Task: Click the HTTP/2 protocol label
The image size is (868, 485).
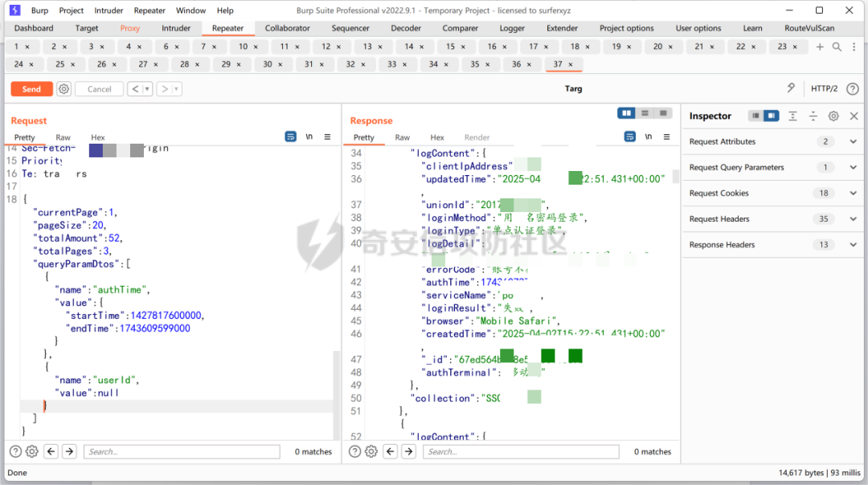Action: tap(824, 88)
